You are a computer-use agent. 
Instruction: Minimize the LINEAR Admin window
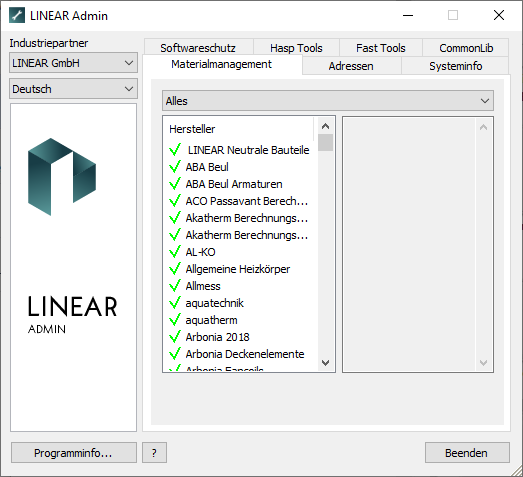coord(408,15)
